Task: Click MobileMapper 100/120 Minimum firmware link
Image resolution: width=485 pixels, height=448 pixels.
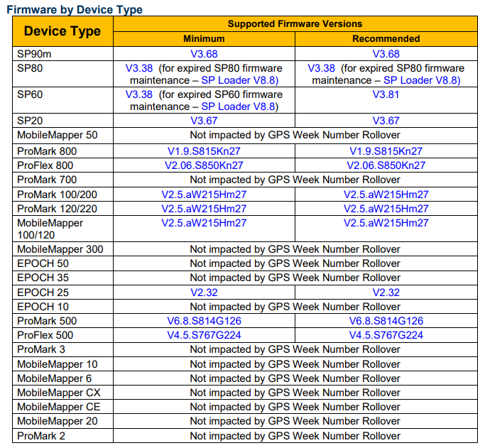Action: click(204, 223)
